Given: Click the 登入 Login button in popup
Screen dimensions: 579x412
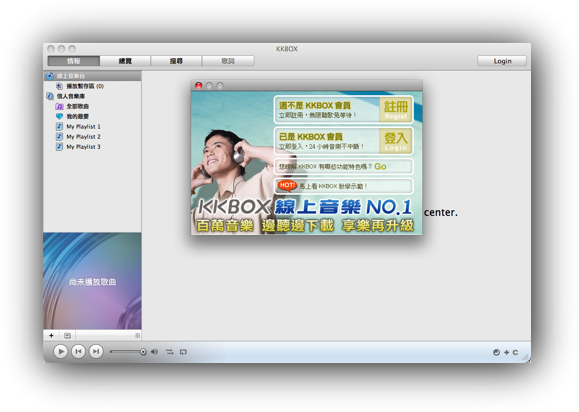Looking at the screenshot, I should coord(396,141).
